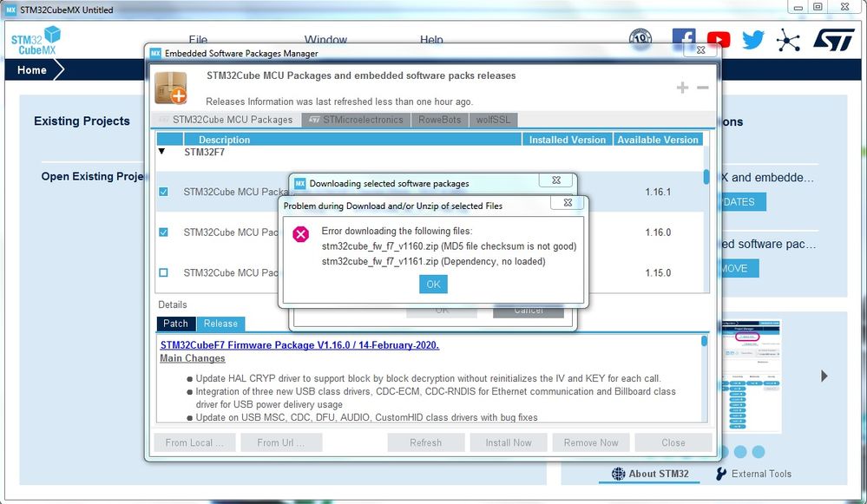
Task: Select the Patch details tab
Action: click(x=176, y=324)
